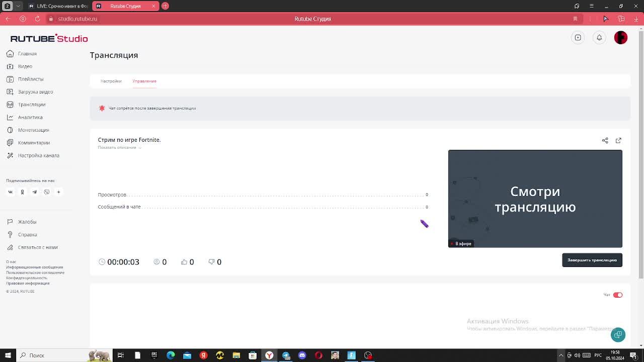The width and height of the screenshot is (644, 362).
Task: Open the Windows Start menu
Action: click(x=8, y=355)
